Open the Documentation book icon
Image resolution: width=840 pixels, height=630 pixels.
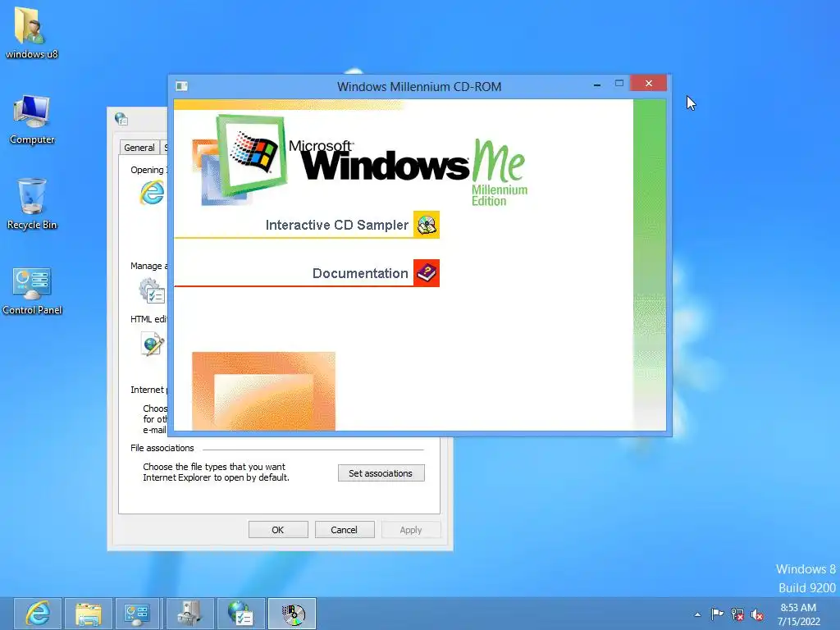427,273
